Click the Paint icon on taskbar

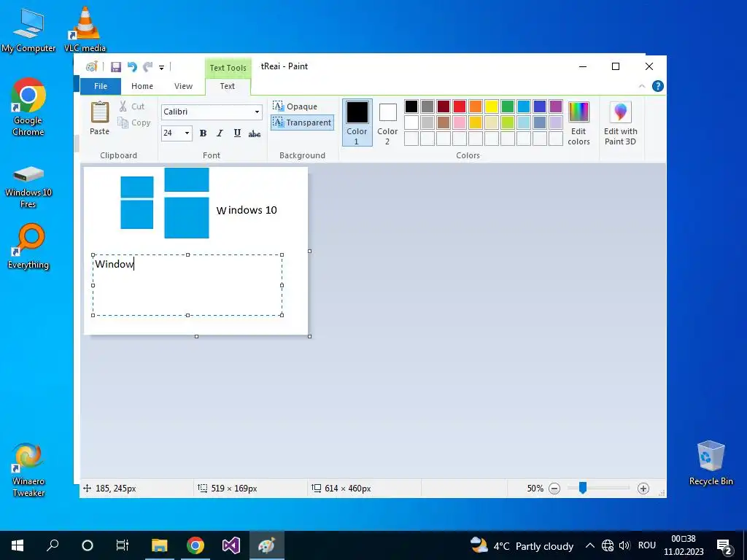pyautogui.click(x=267, y=545)
